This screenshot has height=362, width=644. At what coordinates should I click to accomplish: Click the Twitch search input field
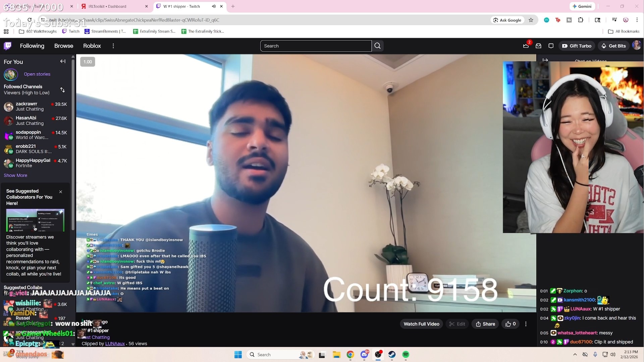315,46
